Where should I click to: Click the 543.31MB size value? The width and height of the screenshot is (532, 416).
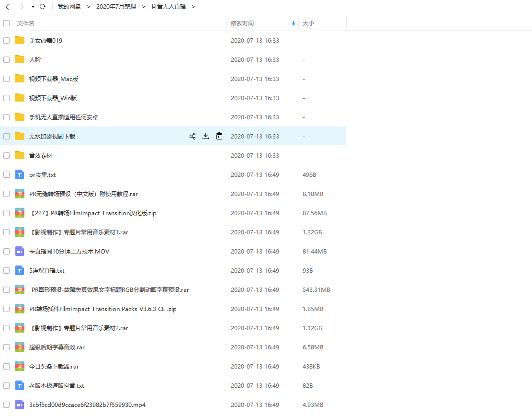316,289
